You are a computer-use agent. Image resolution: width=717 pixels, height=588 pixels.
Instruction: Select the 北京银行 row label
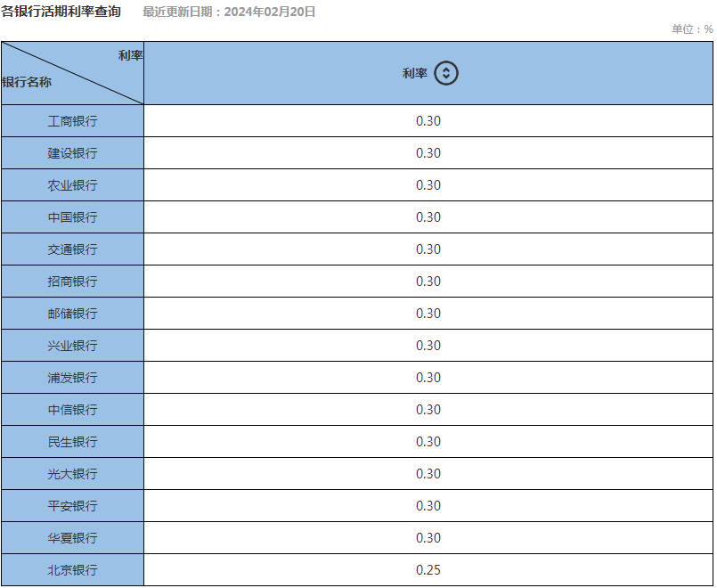[x=72, y=570]
